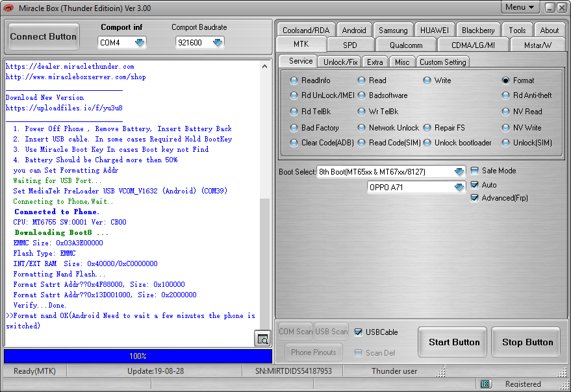Switch to the Qualcomm tab
Image resolution: width=571 pixels, height=392 pixels.
(x=406, y=45)
